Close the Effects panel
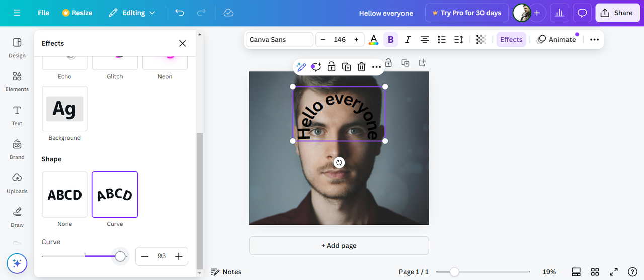This screenshot has width=644, height=280. point(182,43)
